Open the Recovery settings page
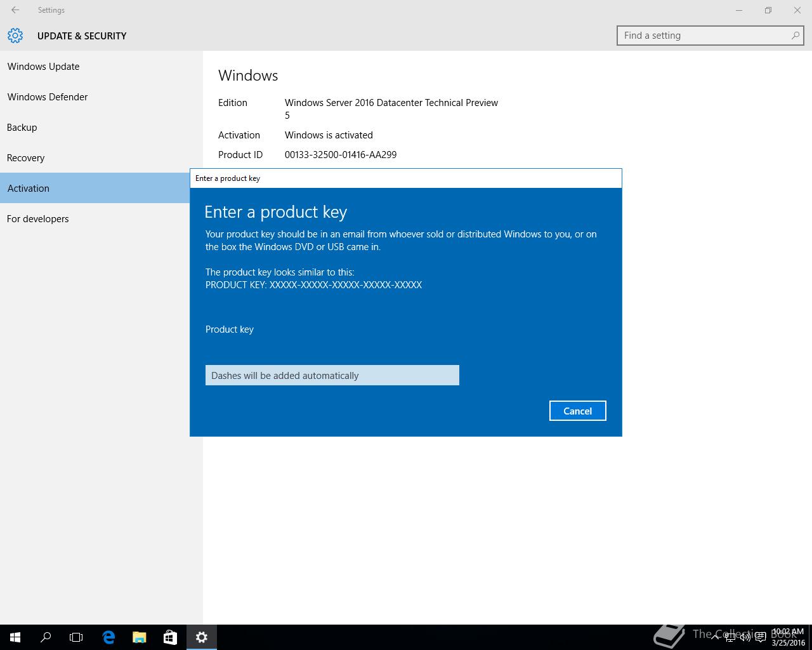The height and width of the screenshot is (650, 812). click(x=101, y=157)
